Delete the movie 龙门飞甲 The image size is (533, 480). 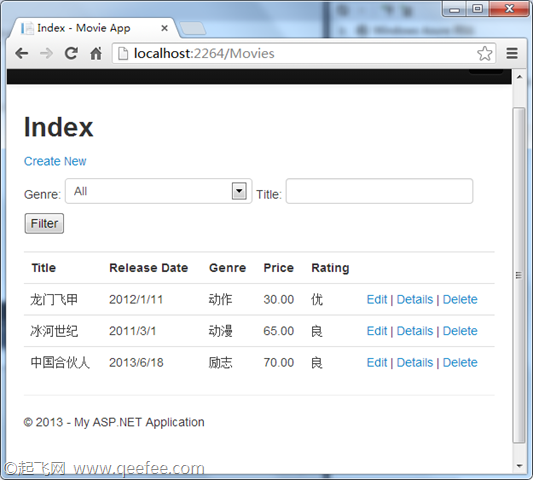click(460, 299)
